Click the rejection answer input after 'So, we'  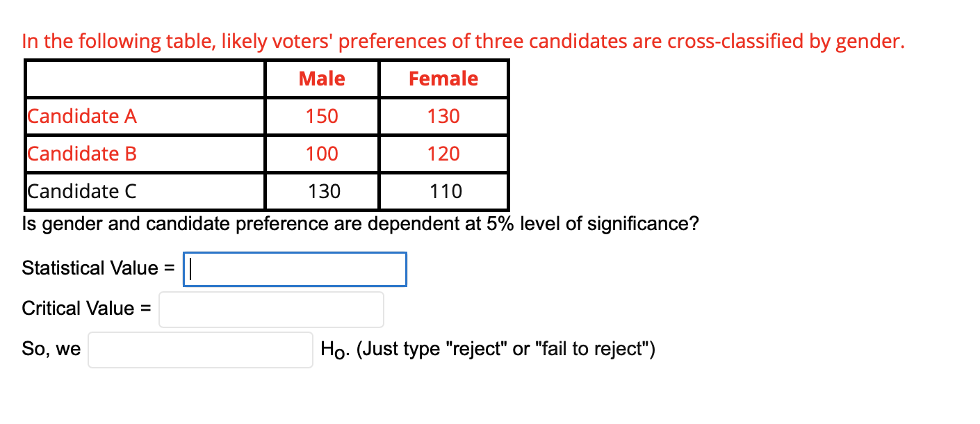click(199, 349)
